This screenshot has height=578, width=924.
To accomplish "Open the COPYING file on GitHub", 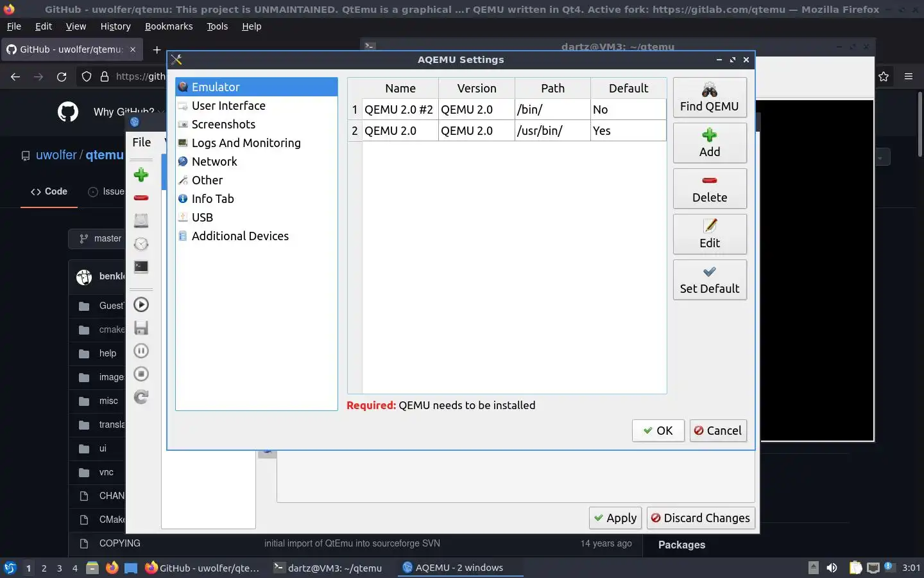I will [119, 543].
